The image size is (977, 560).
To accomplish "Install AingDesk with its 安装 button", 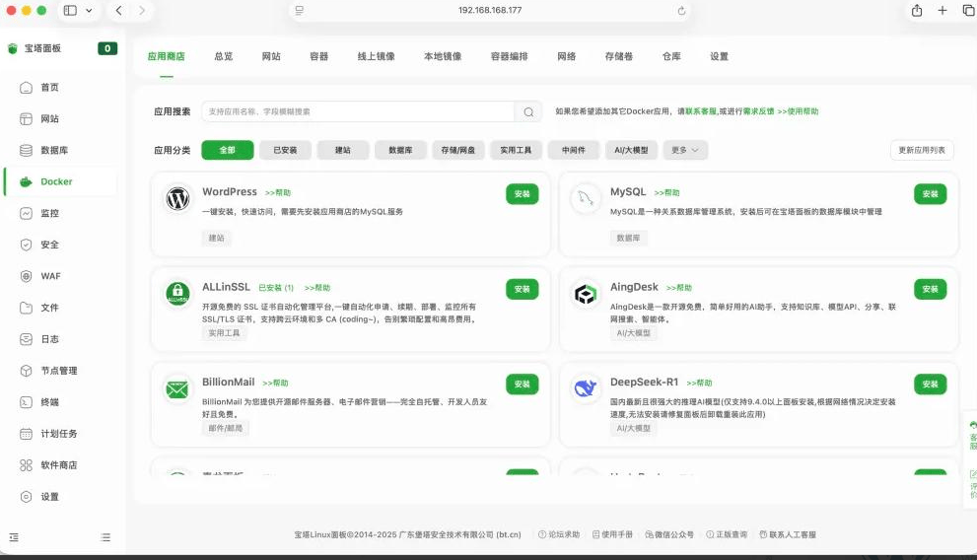I will point(931,289).
